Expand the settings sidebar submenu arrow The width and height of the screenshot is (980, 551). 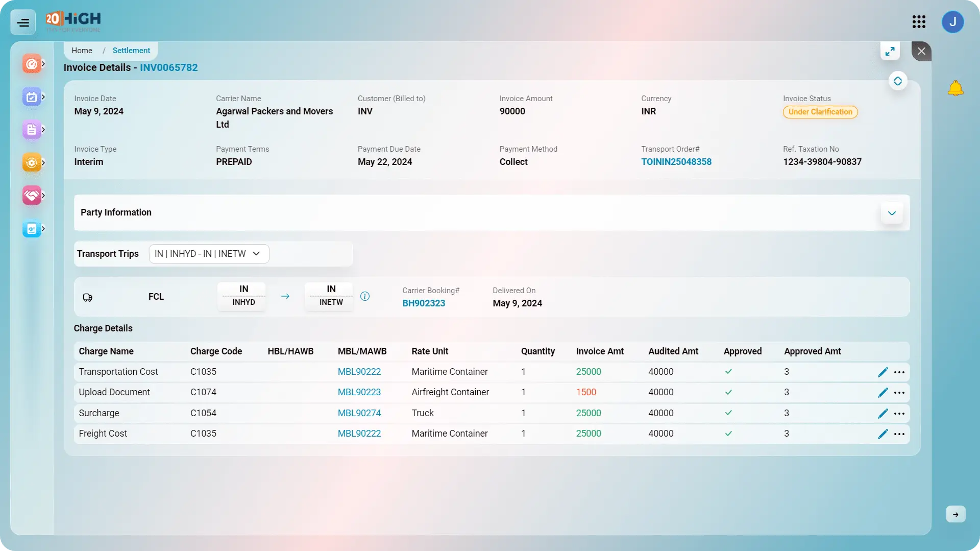(x=43, y=163)
